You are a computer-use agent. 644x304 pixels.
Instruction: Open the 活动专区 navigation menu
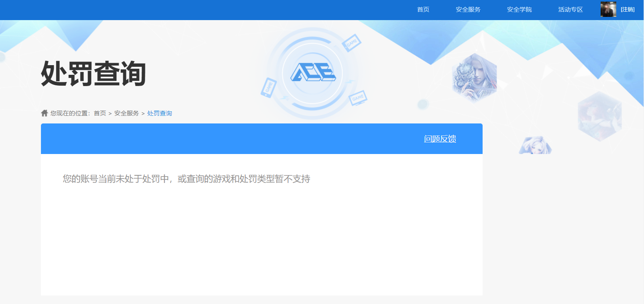(571, 10)
